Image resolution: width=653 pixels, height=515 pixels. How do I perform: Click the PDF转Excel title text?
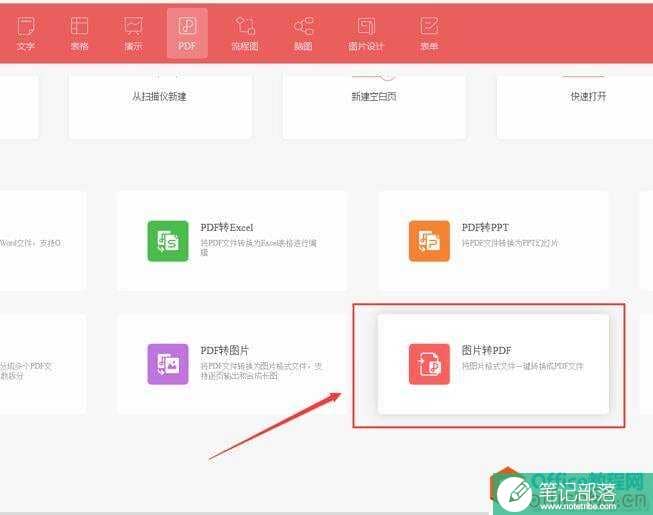[227, 227]
